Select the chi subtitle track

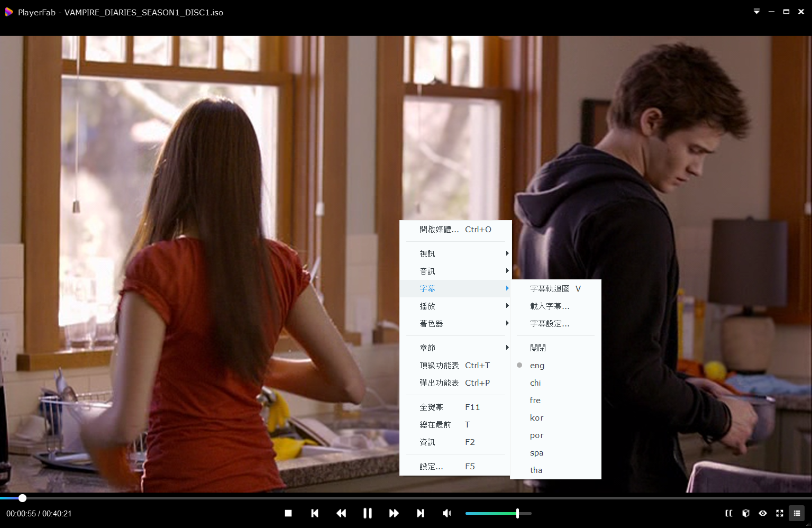tap(555, 383)
